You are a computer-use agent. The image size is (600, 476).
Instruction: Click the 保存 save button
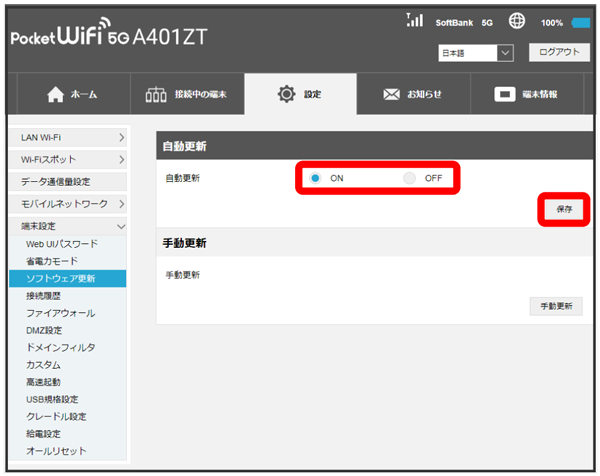pos(563,209)
